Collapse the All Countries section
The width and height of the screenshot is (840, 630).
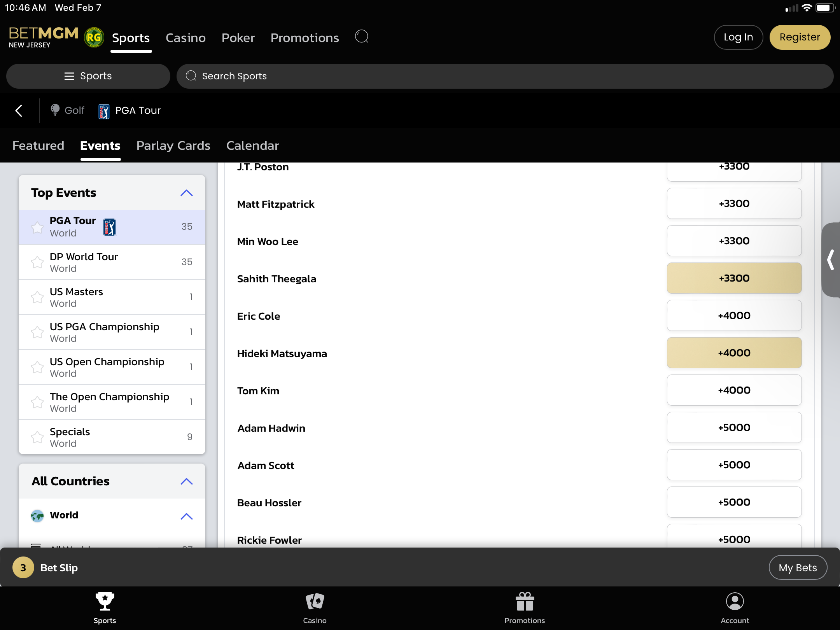tap(187, 481)
